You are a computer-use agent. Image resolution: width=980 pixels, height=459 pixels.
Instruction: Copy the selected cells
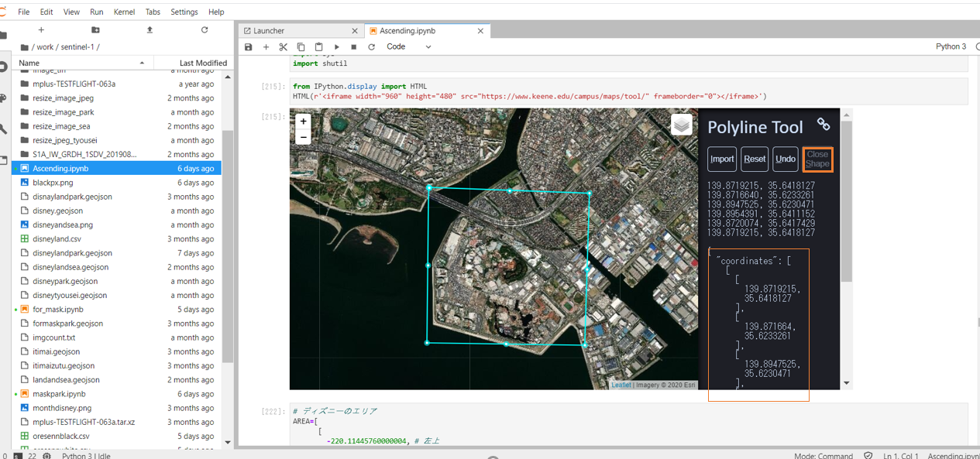click(301, 46)
